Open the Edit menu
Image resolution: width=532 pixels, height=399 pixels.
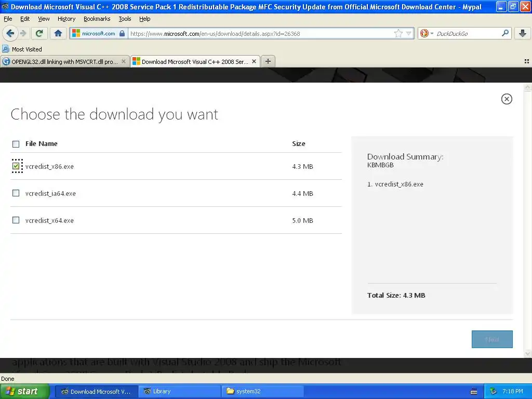click(25, 19)
